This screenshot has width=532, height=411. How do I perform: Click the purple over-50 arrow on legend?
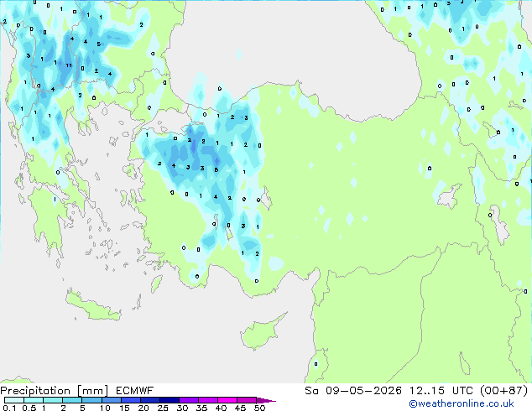(266, 400)
